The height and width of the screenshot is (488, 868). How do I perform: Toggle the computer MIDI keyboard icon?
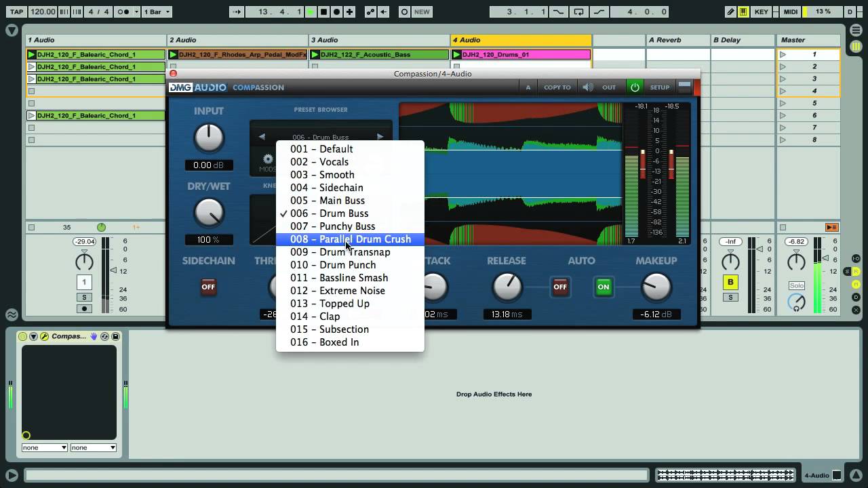pos(744,12)
